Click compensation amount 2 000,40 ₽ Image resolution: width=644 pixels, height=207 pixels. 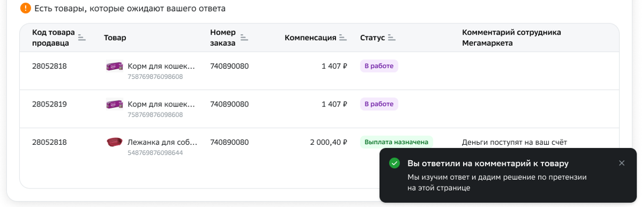[329, 142]
